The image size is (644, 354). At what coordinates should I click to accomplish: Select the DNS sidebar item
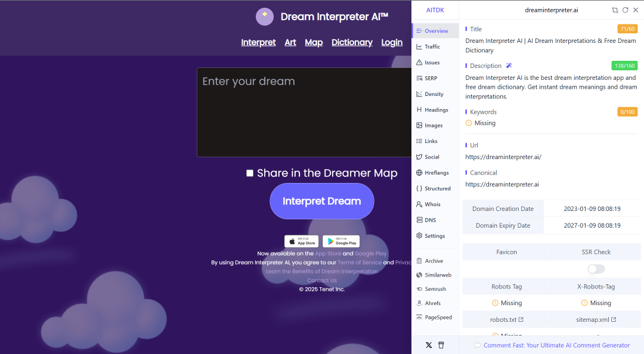point(435,220)
